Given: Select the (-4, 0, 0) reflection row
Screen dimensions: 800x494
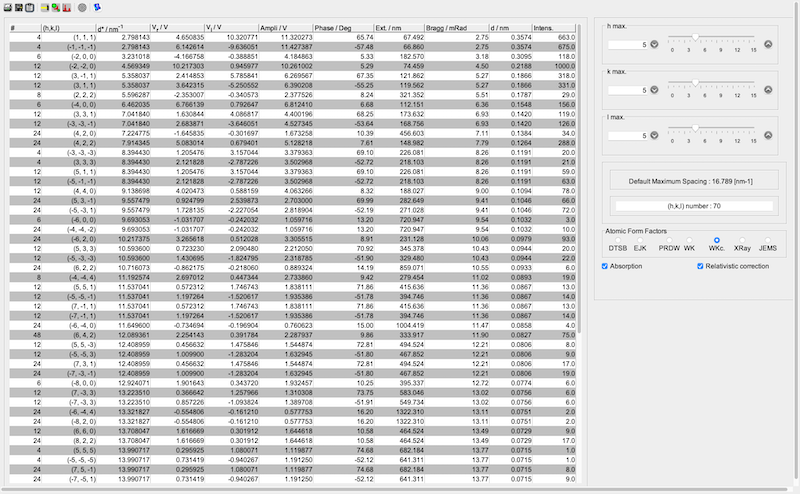Looking at the screenshot, I should 292,105.
